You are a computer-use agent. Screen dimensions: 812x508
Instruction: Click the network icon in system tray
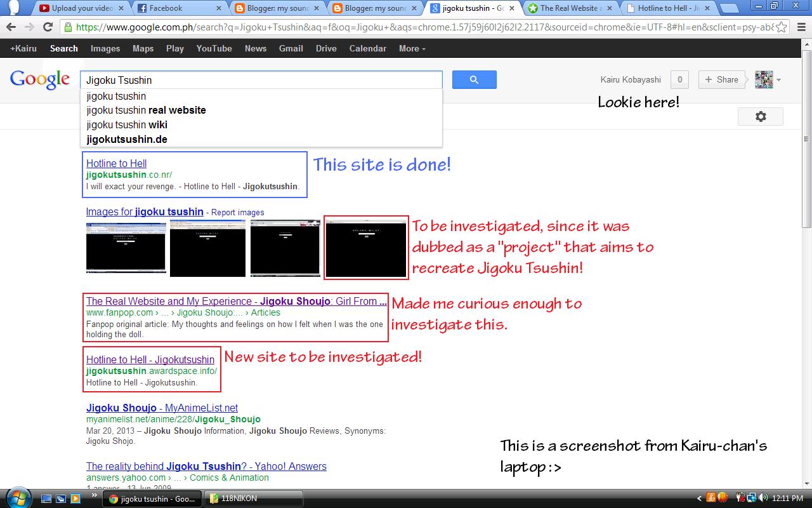752,498
